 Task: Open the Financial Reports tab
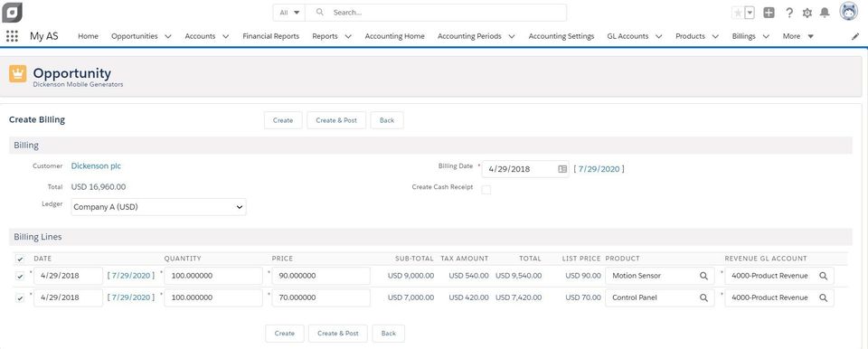click(270, 36)
